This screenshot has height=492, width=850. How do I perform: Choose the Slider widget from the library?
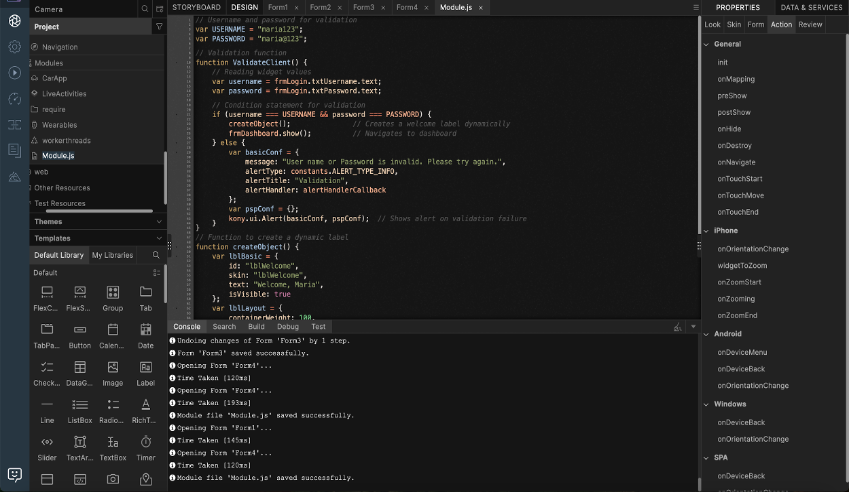[47, 443]
